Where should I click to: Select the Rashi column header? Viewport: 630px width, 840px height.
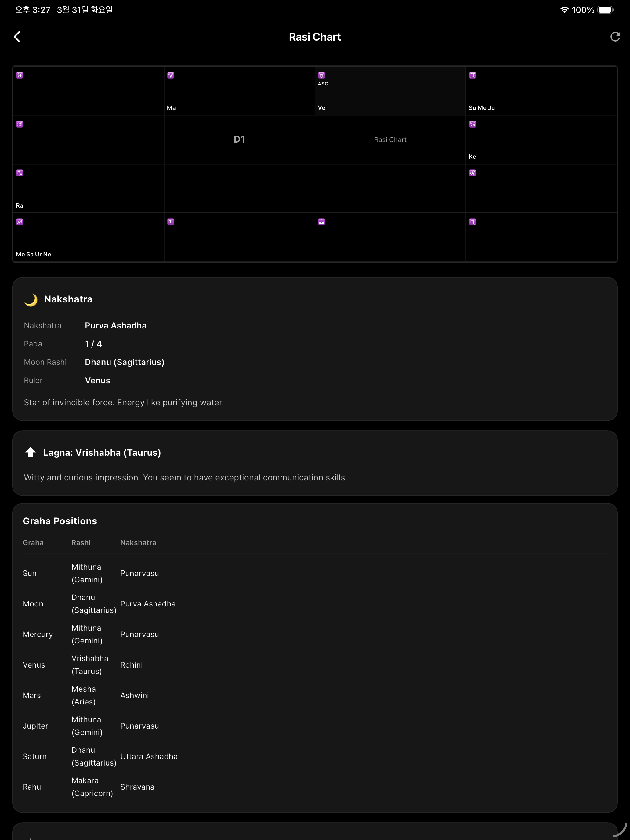point(81,543)
